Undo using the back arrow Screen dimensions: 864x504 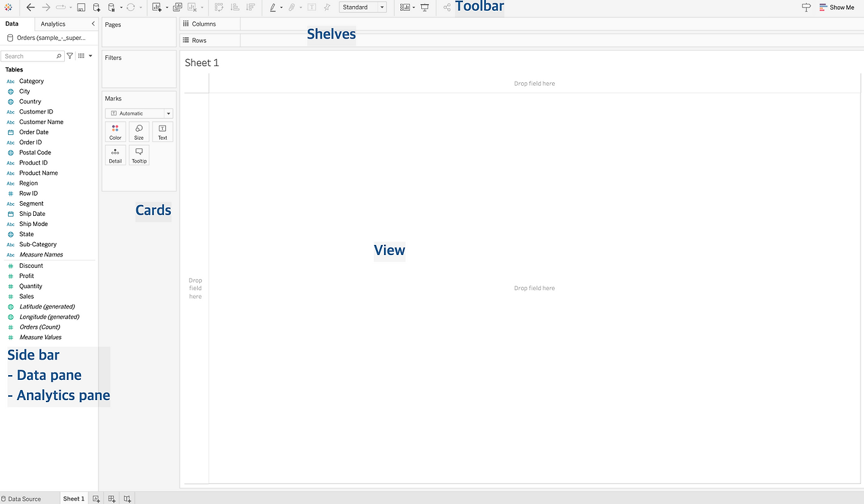pos(30,7)
